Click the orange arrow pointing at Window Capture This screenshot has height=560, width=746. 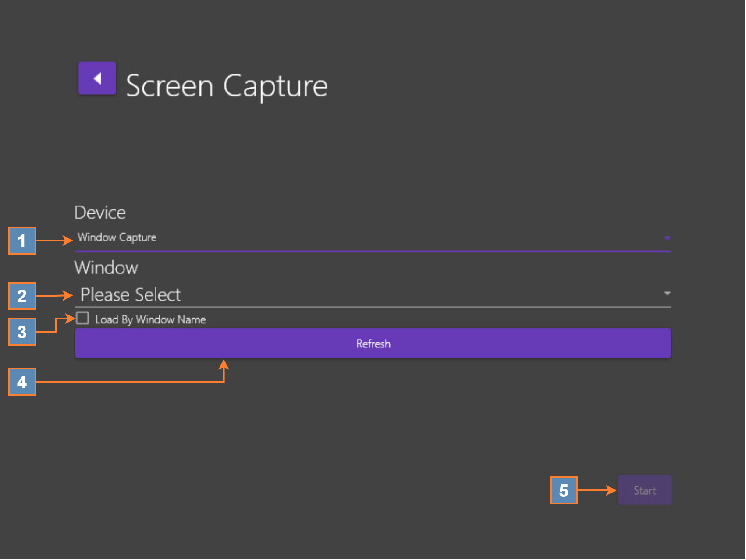pyautogui.click(x=54, y=240)
